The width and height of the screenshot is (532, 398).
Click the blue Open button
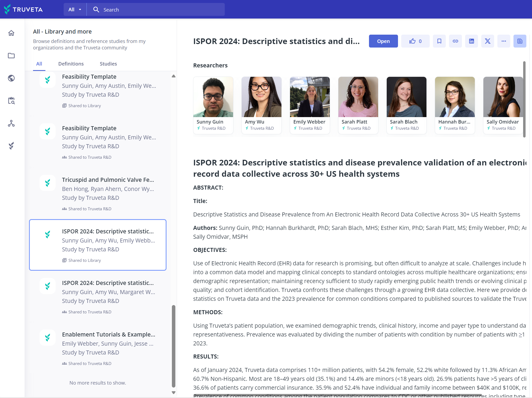click(383, 41)
